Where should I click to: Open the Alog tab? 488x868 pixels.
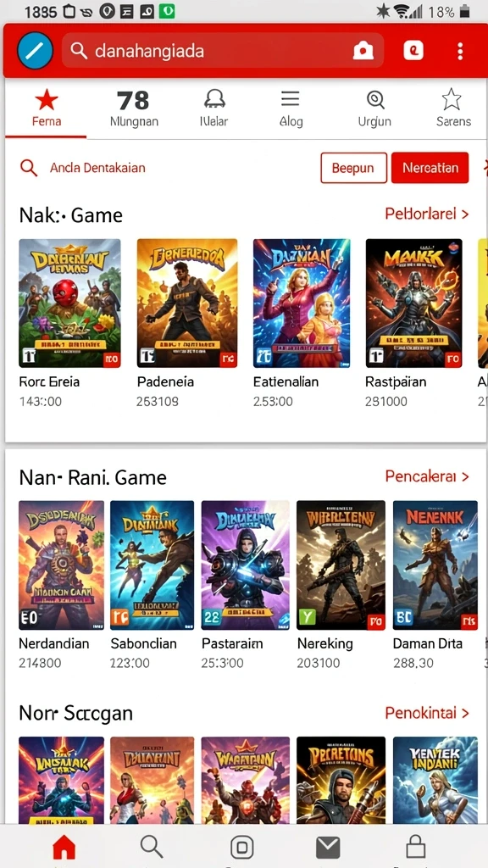(x=291, y=109)
